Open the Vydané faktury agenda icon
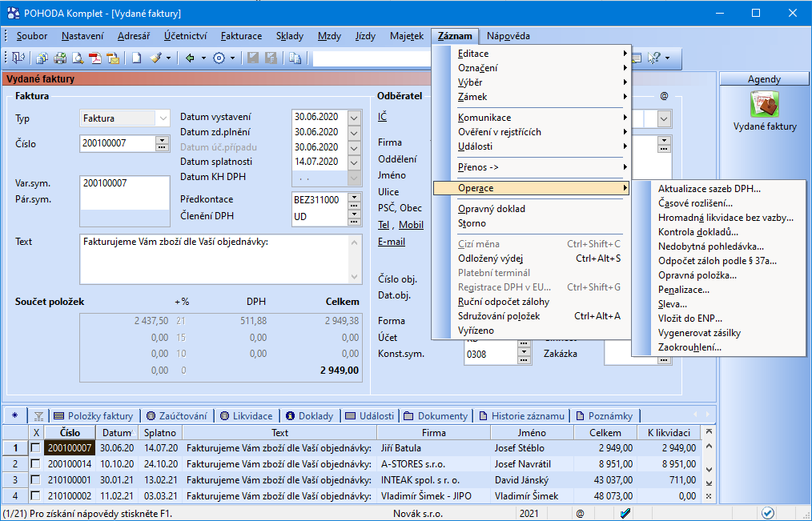Screen dimensions: 812x521 [765, 104]
